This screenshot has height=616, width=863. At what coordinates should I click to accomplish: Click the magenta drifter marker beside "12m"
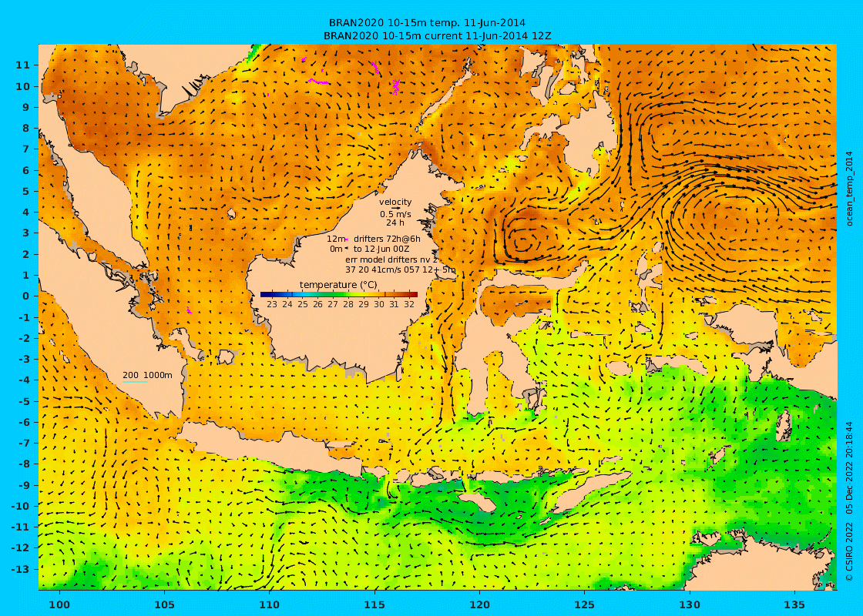[347, 239]
